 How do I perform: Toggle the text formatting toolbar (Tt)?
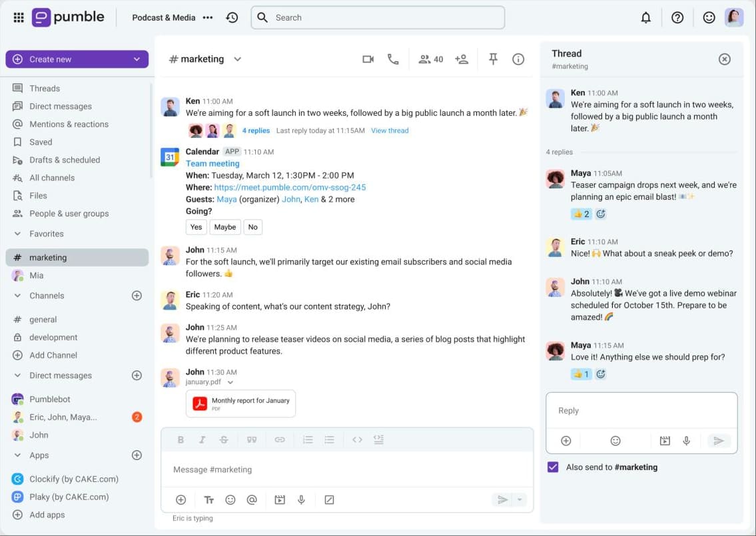point(208,500)
